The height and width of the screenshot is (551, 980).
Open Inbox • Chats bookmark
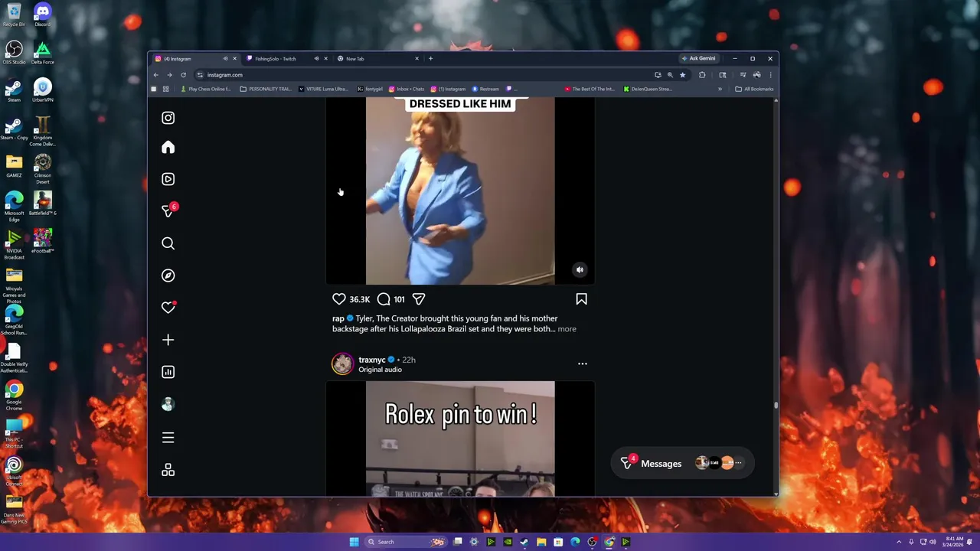click(407, 89)
